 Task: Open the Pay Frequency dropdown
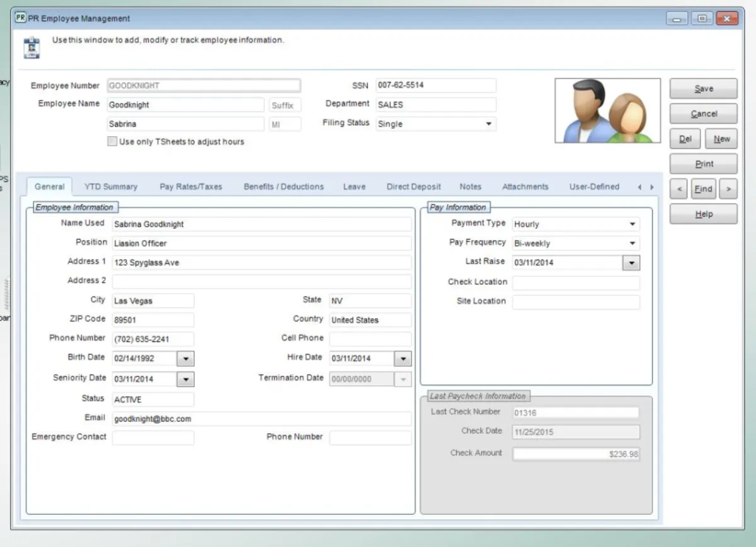632,244
